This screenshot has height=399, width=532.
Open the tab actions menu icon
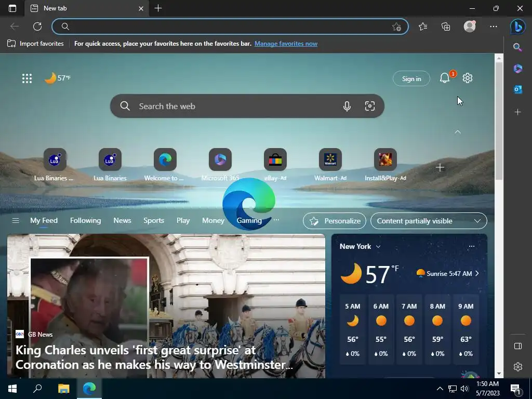tap(12, 8)
